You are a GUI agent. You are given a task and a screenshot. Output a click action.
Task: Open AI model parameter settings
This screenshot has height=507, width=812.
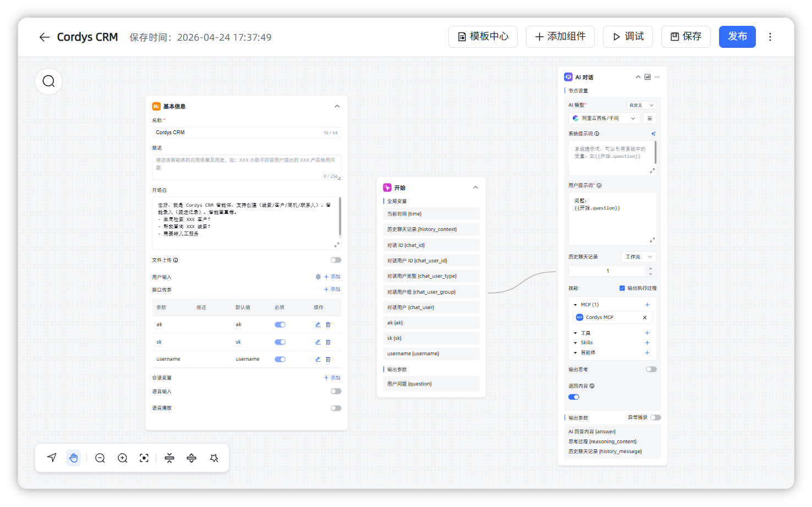click(x=650, y=118)
